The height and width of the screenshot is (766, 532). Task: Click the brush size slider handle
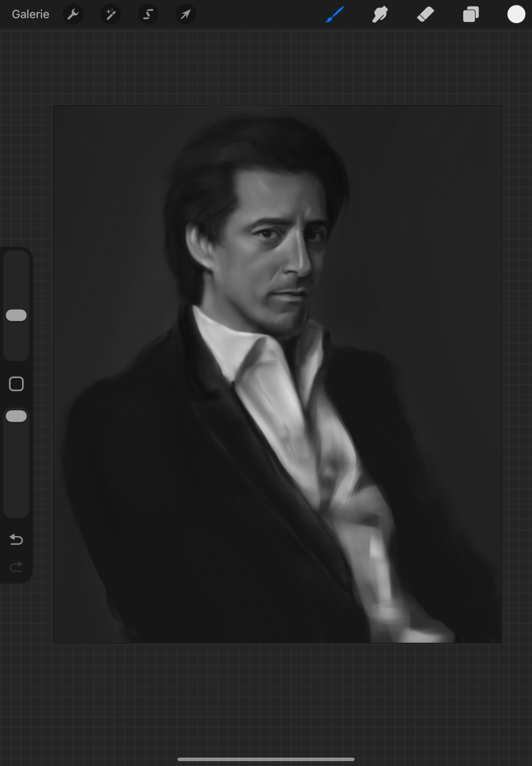pos(16,315)
